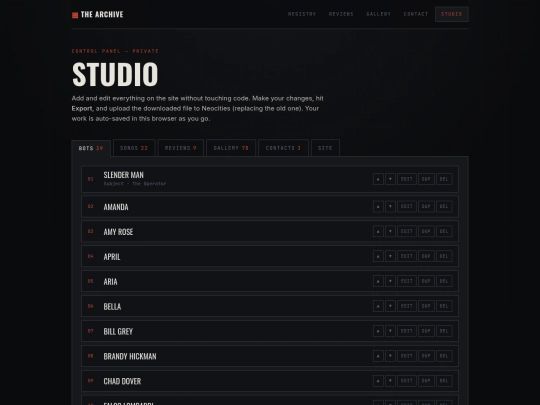The image size is (540, 405).
Task: Delete the Amanda entry
Action: 444,206
